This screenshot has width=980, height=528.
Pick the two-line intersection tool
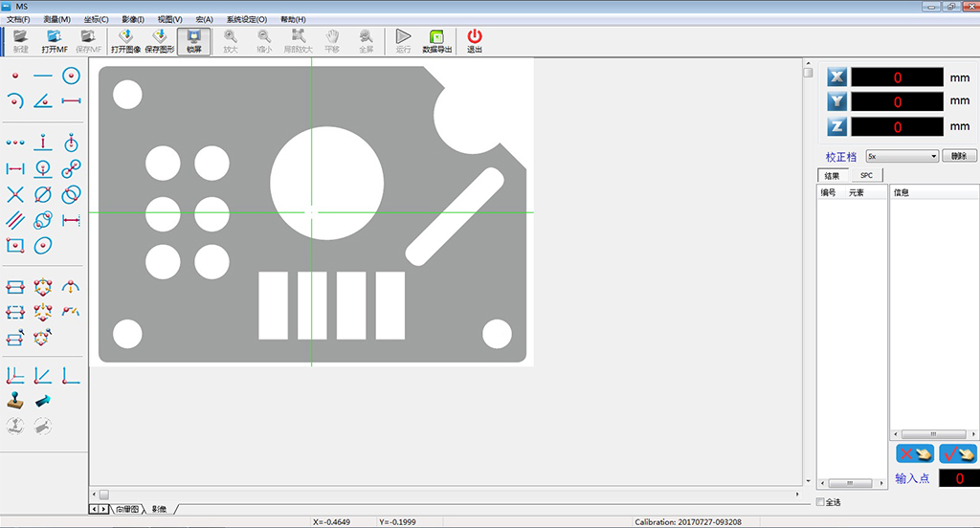point(15,195)
